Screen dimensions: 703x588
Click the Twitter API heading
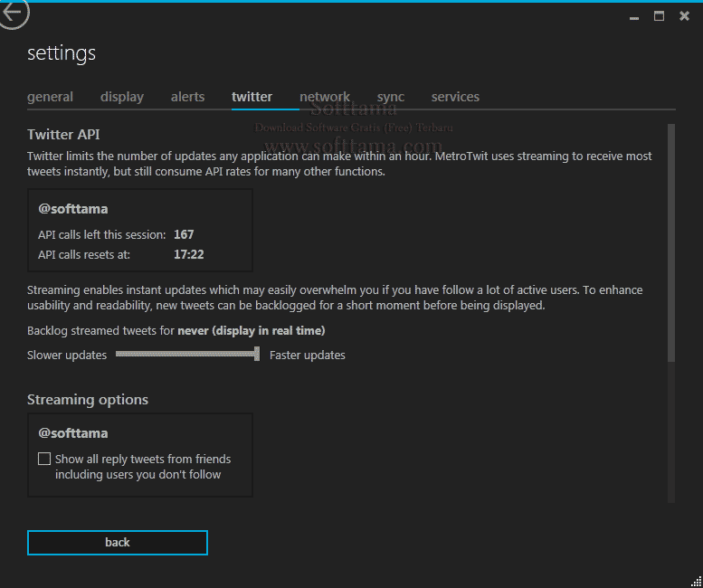63,135
